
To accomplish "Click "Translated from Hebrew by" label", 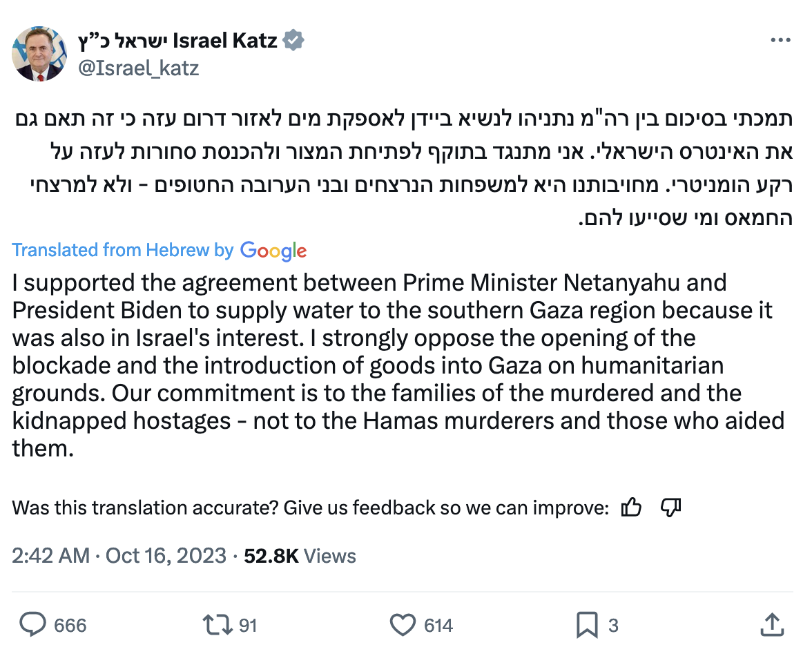I will (123, 250).
